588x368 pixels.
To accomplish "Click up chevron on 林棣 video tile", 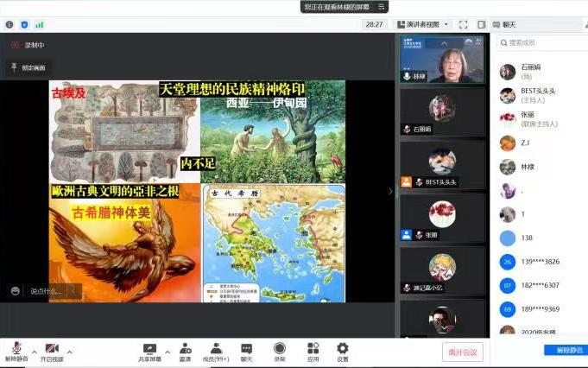I will pyautogui.click(x=444, y=43).
